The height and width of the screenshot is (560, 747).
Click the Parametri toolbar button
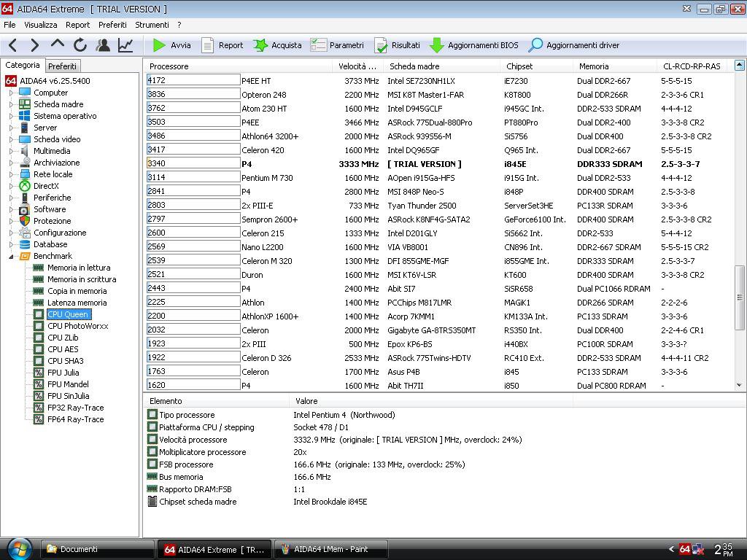coord(338,45)
